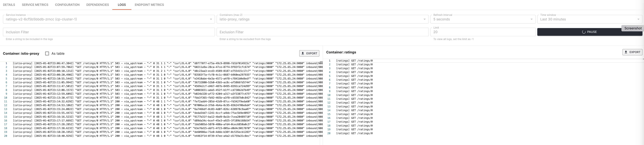Click download icon in istio-proxy EXPORT button

click(302, 53)
